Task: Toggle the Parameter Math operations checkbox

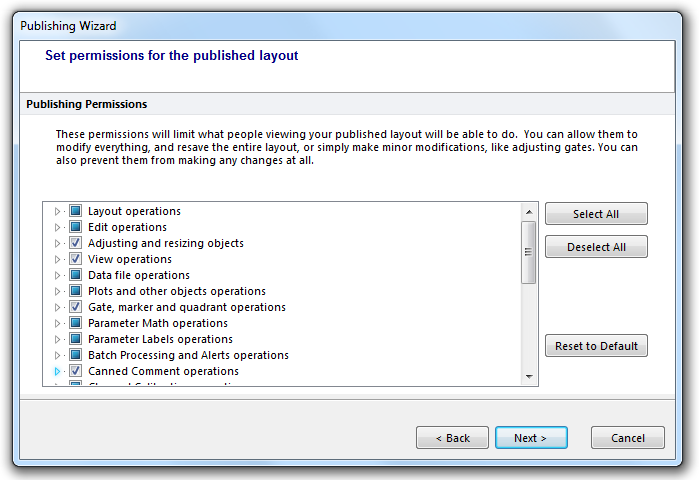Action: click(x=75, y=323)
